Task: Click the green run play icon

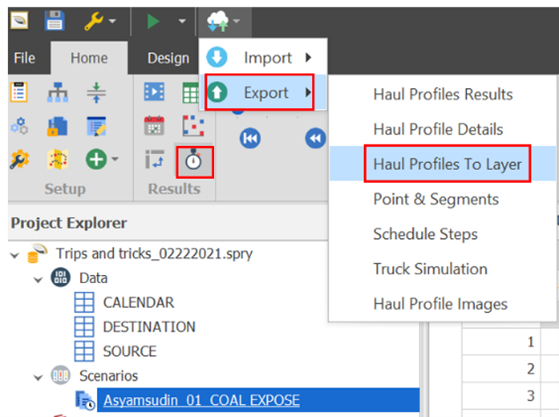Action: click(x=153, y=21)
